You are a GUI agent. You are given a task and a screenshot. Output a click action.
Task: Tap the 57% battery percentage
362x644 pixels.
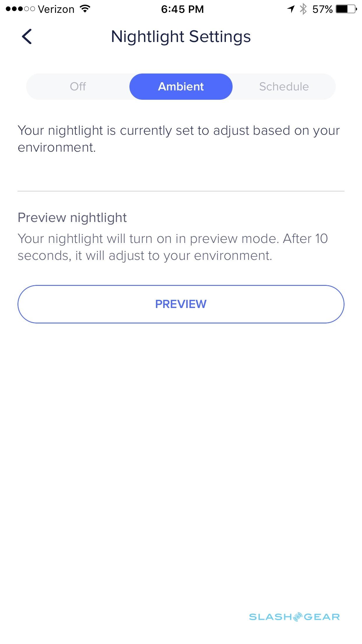pyautogui.click(x=322, y=9)
